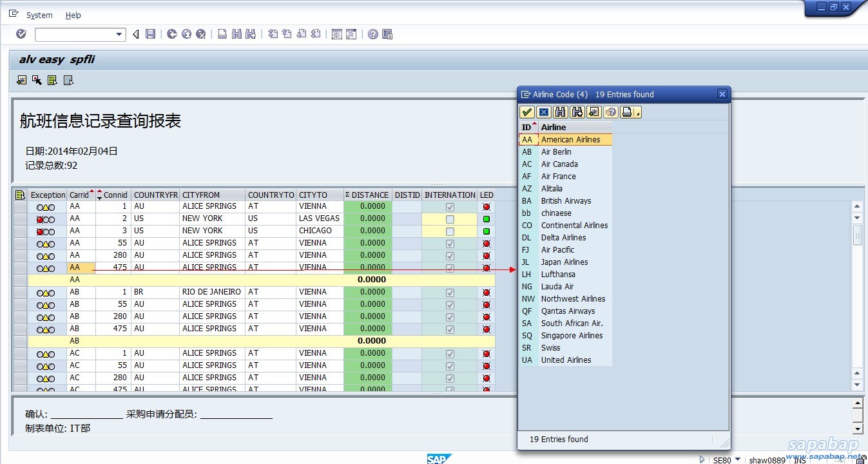Viewport: 868px width, 464px height.
Task: Click the INS indicator in the status bar
Action: [800, 460]
